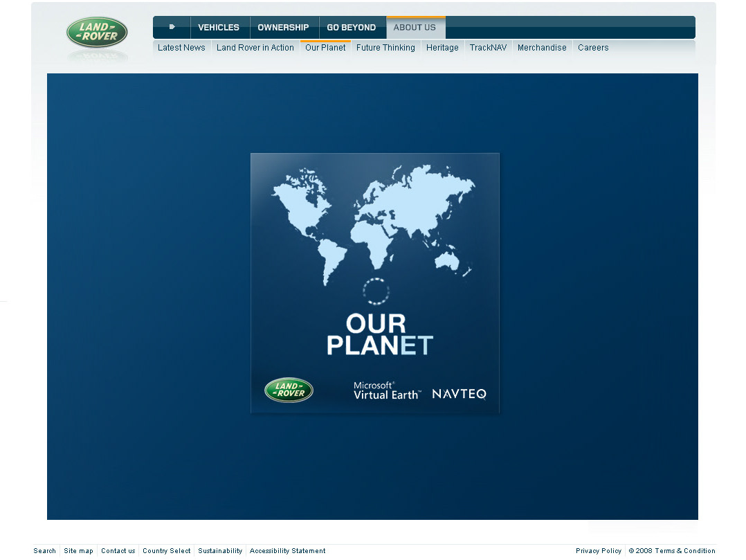Viewport: 746px width, 560px height.
Task: Select the About Us tab
Action: [x=415, y=28]
